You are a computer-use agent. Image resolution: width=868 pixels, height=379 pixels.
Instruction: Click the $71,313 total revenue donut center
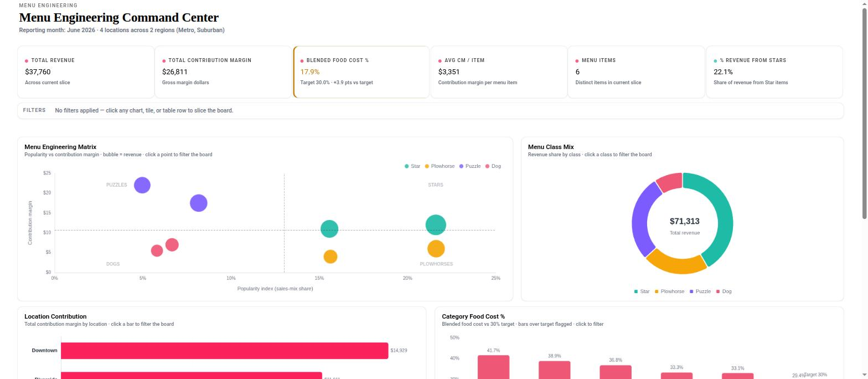[x=685, y=222]
